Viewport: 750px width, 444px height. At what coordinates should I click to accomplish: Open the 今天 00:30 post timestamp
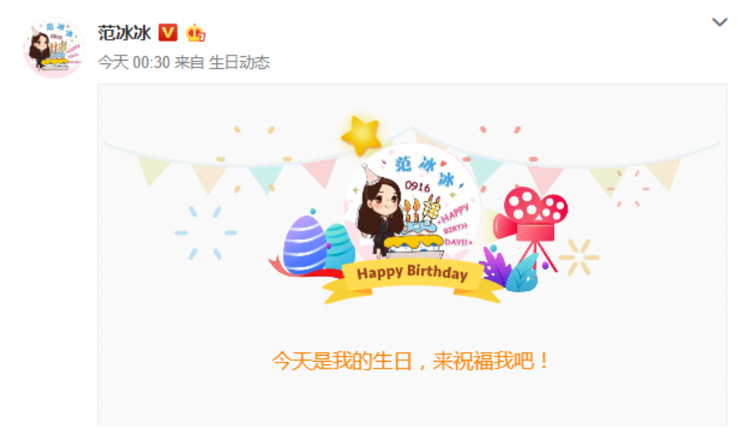[134, 62]
